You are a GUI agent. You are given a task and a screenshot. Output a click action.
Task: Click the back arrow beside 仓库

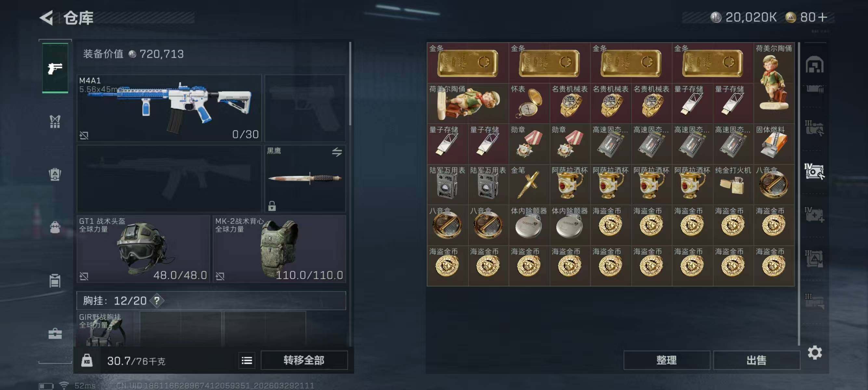coord(46,18)
